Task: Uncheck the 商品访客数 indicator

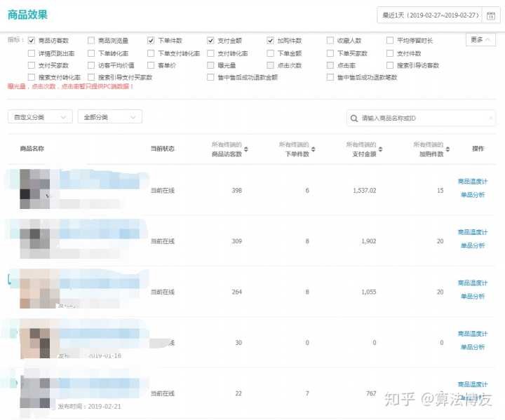Action: [32, 41]
